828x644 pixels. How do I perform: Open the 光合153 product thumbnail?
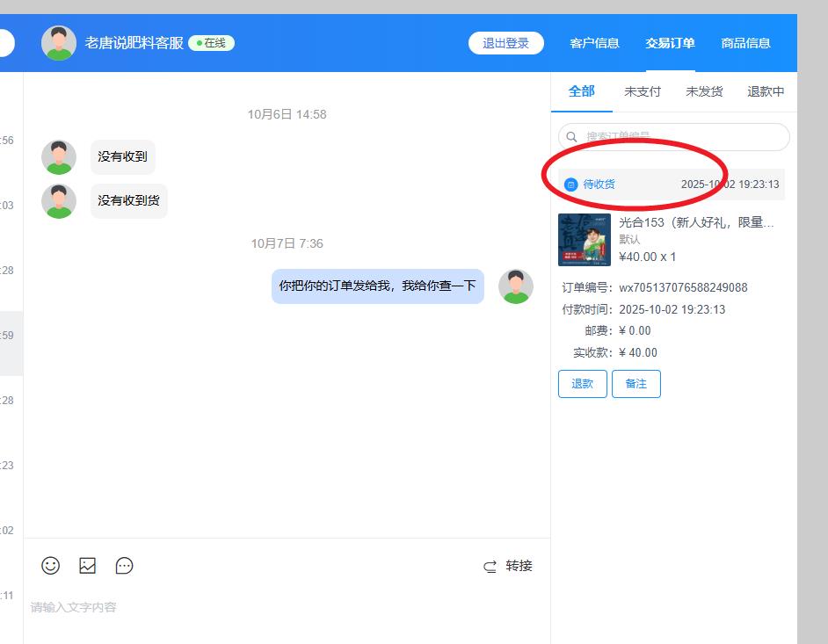pyautogui.click(x=585, y=240)
